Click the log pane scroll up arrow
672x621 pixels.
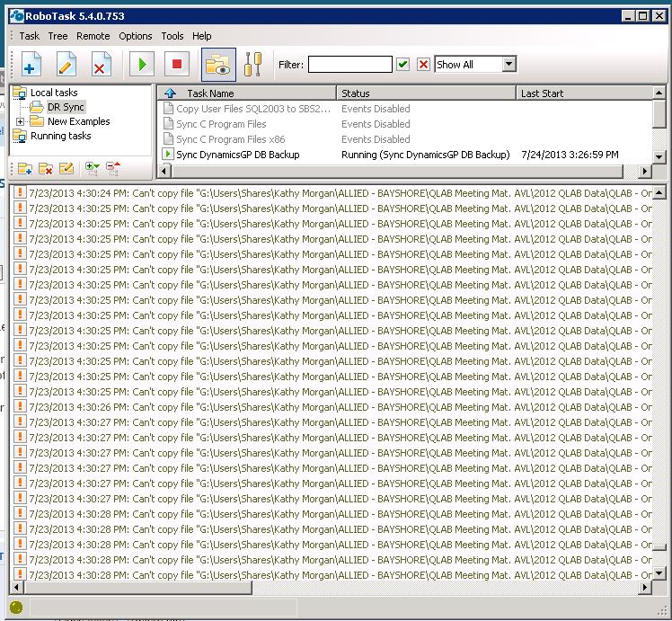[x=659, y=191]
